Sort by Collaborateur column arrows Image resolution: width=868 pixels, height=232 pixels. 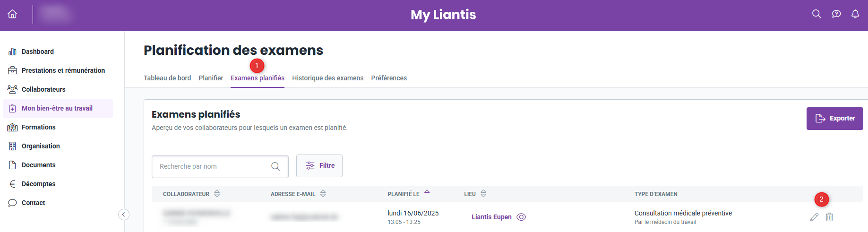tap(217, 194)
